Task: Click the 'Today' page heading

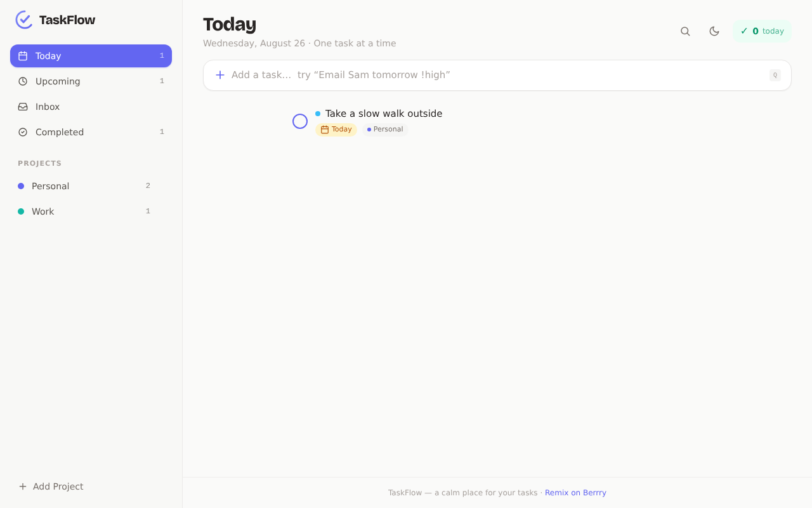Action: [x=230, y=24]
